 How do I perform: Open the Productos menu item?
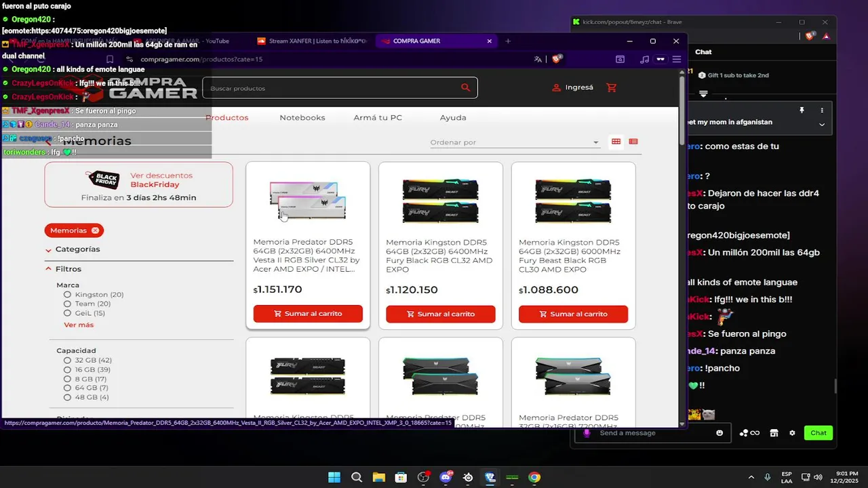coord(227,117)
